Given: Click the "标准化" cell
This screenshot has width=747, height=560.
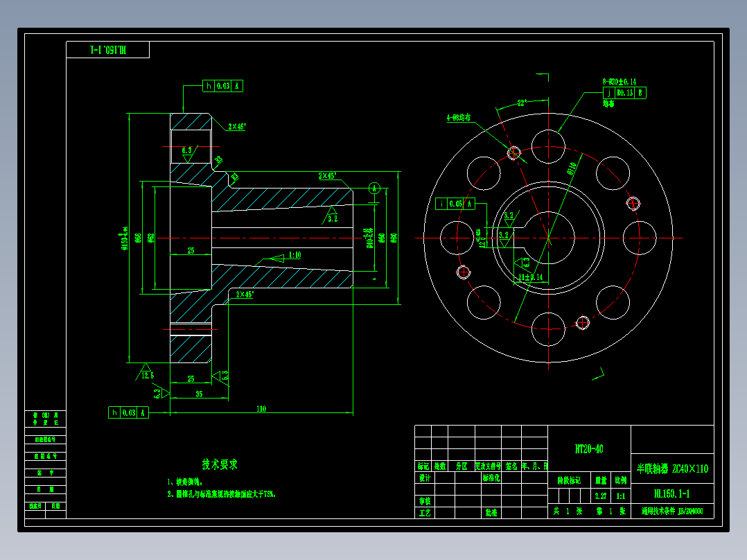Looking at the screenshot, I should (491, 478).
